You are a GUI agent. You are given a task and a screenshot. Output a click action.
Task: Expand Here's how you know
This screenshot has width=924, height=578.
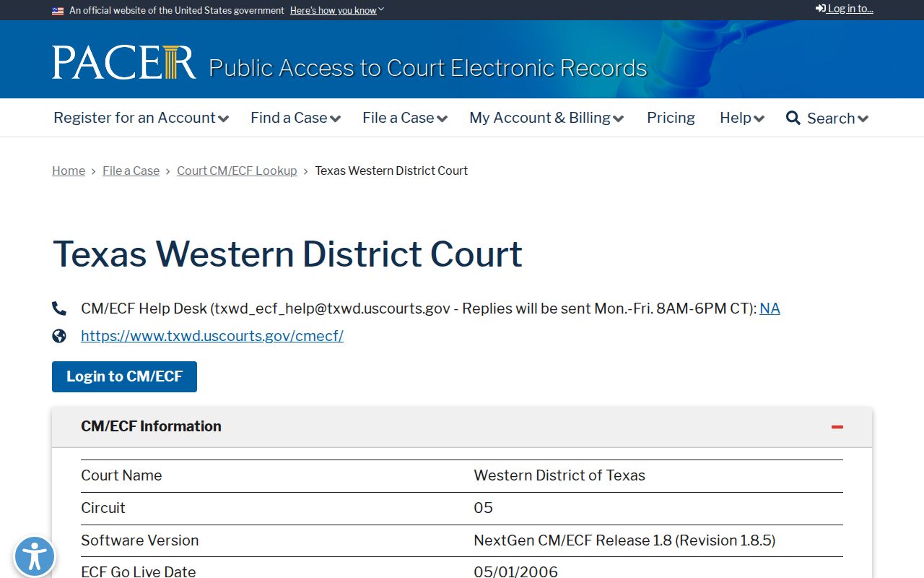(x=337, y=11)
